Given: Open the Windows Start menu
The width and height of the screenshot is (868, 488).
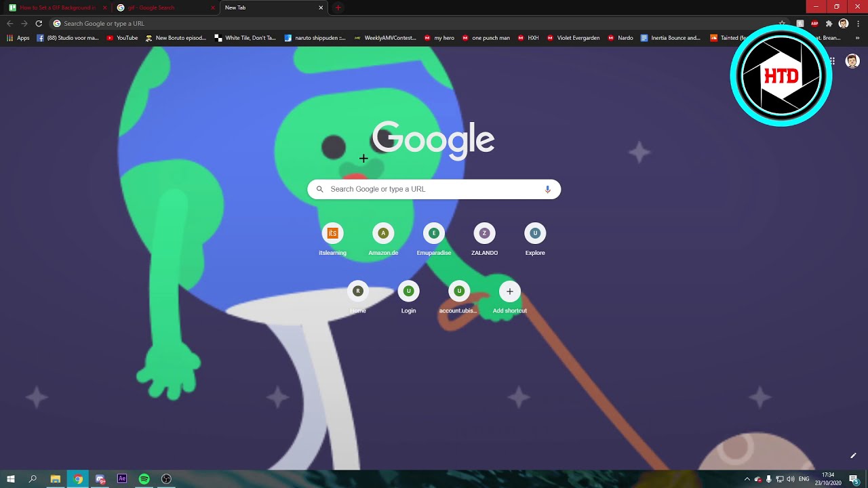Looking at the screenshot, I should [x=11, y=479].
